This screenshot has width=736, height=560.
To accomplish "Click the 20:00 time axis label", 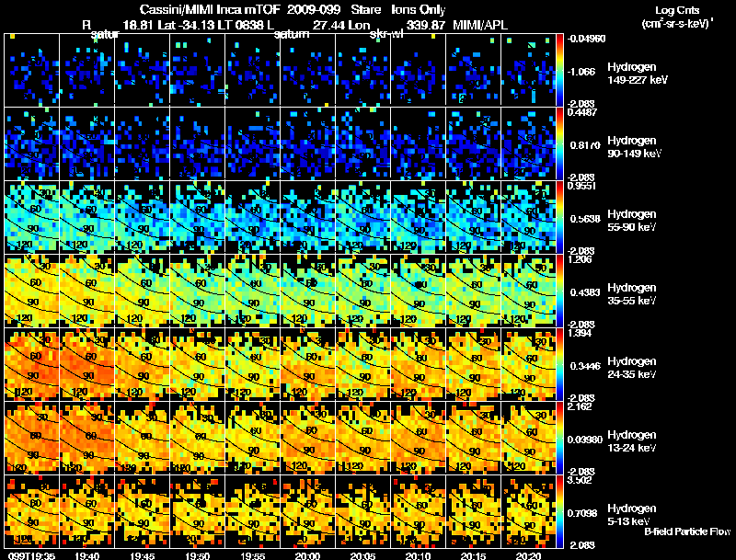I will 307,555.
